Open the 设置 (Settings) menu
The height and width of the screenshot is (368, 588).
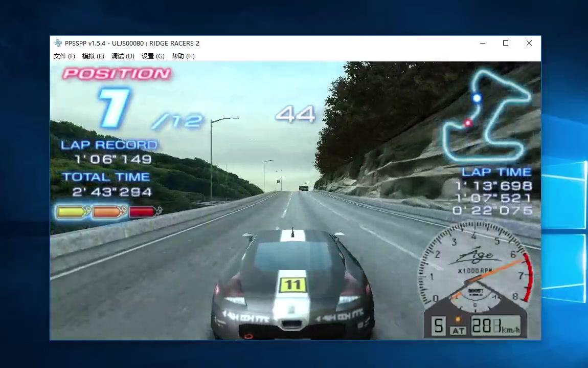[x=152, y=56]
